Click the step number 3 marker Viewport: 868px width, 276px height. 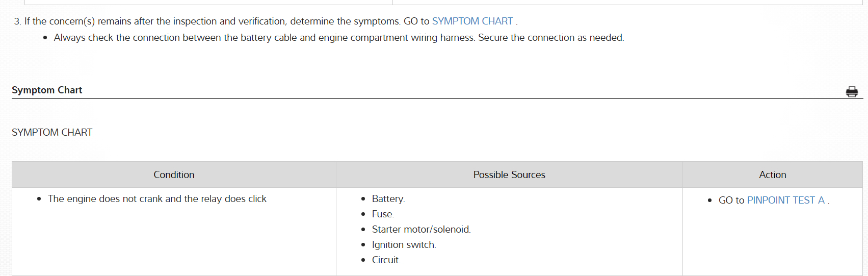pos(17,21)
